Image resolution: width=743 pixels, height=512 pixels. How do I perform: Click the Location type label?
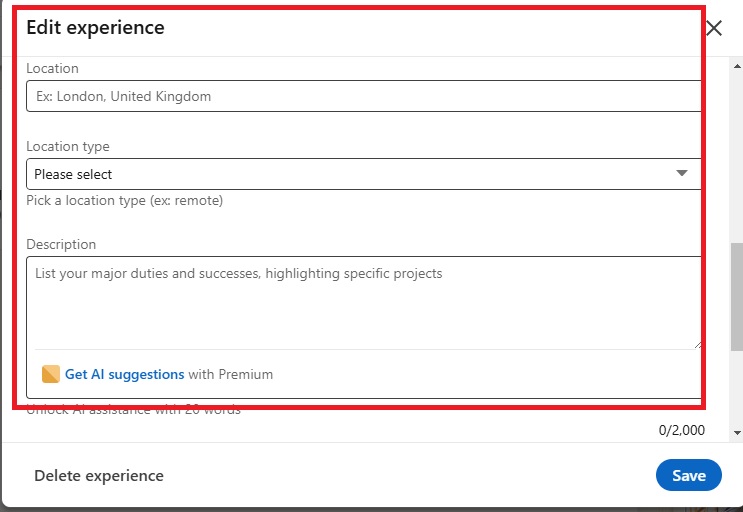pyautogui.click(x=68, y=146)
